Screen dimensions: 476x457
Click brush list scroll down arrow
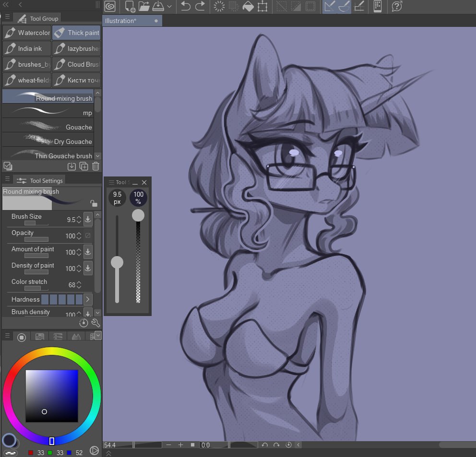tap(97, 156)
